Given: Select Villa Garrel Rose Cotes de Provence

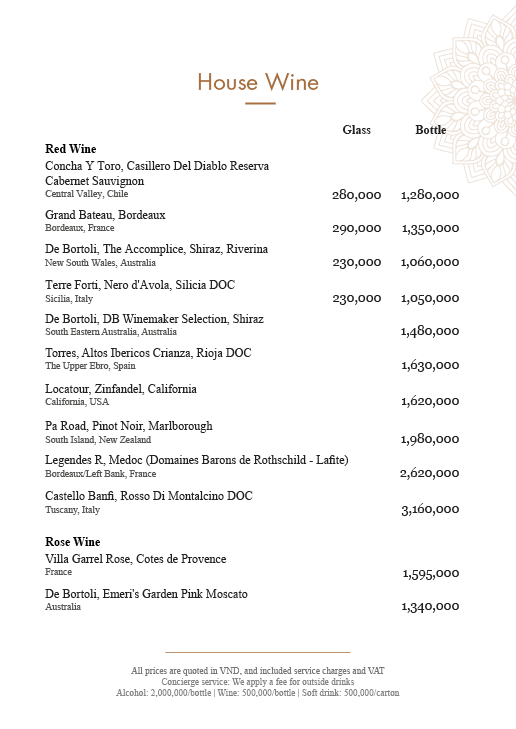Looking at the screenshot, I should click(136, 559).
